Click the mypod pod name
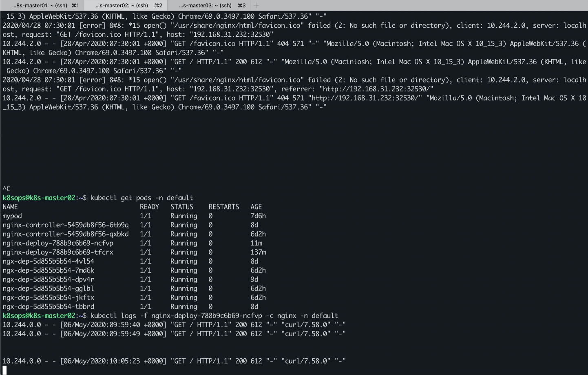Image resolution: width=588 pixels, height=375 pixels. [12, 216]
